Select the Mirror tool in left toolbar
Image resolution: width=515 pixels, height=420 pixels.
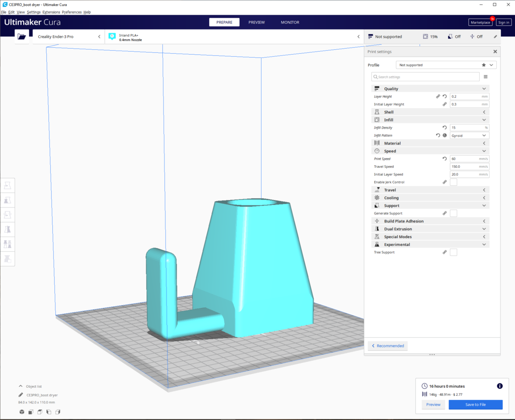click(7, 230)
